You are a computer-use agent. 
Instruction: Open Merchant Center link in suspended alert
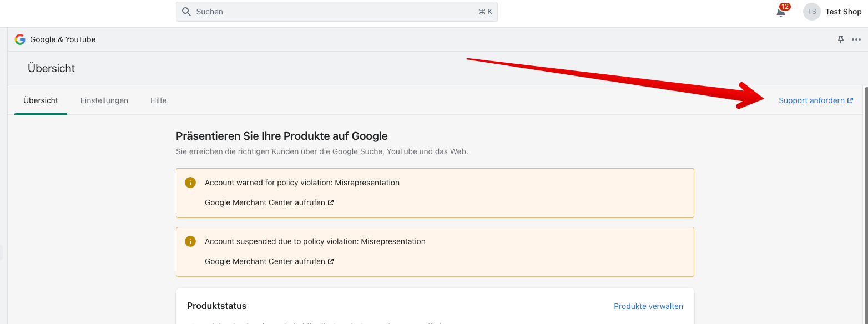pos(265,261)
